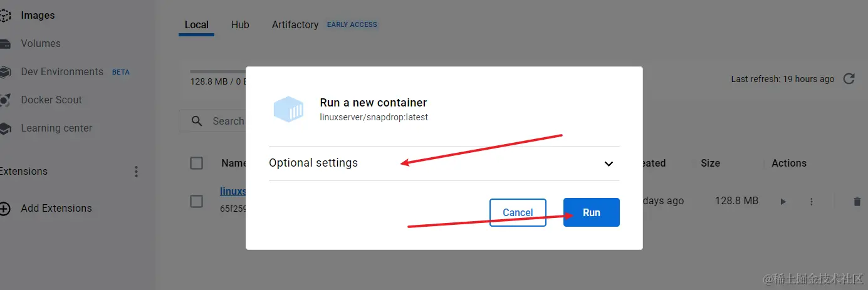Screen dimensions: 868x290
Task: Click the refresh images icon
Action: click(849, 79)
